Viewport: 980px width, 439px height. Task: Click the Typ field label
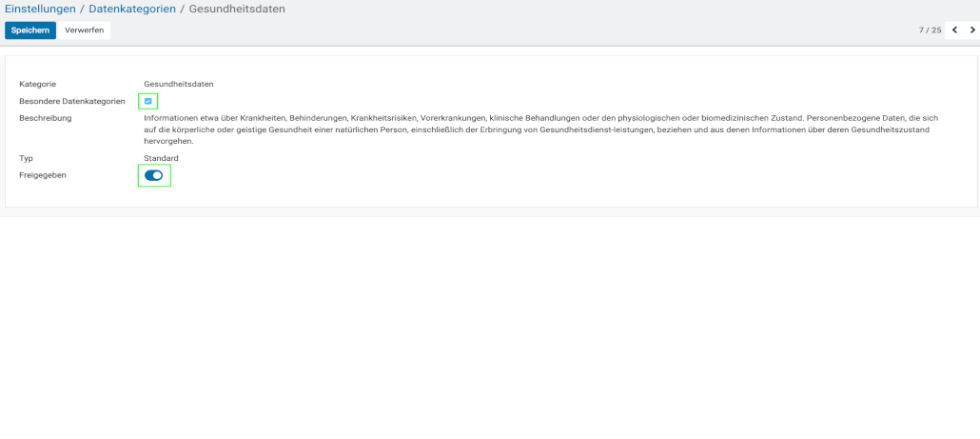pyautogui.click(x=26, y=158)
